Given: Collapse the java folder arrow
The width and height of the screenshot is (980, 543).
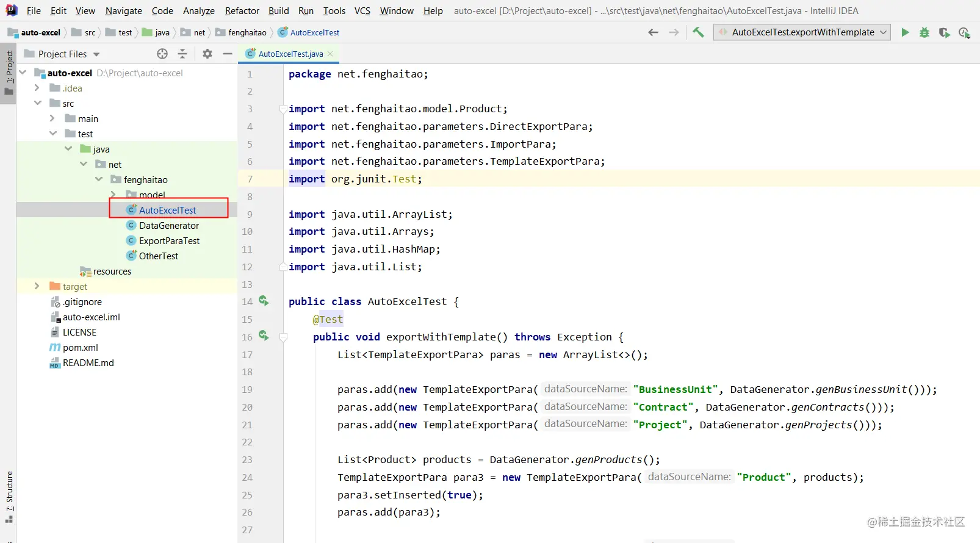Looking at the screenshot, I should 68,149.
